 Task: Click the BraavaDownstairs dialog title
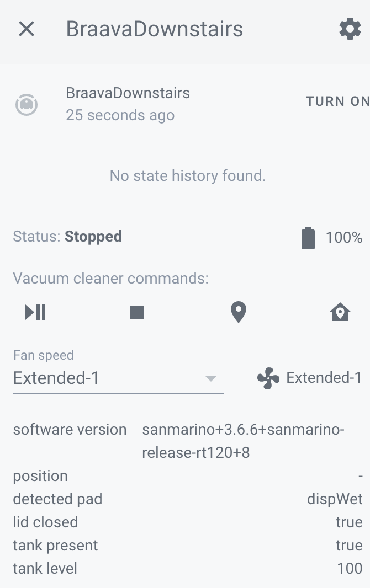coord(155,29)
